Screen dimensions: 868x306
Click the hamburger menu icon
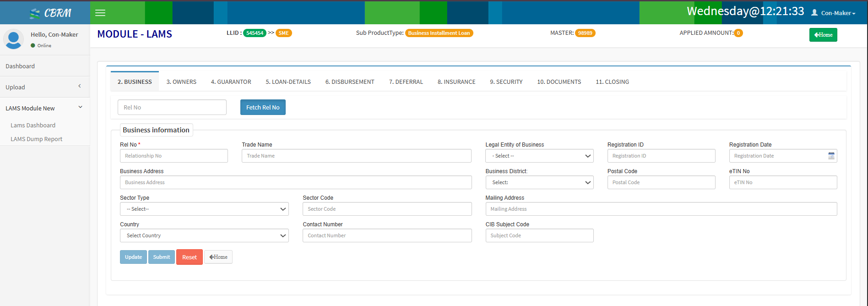(x=100, y=13)
